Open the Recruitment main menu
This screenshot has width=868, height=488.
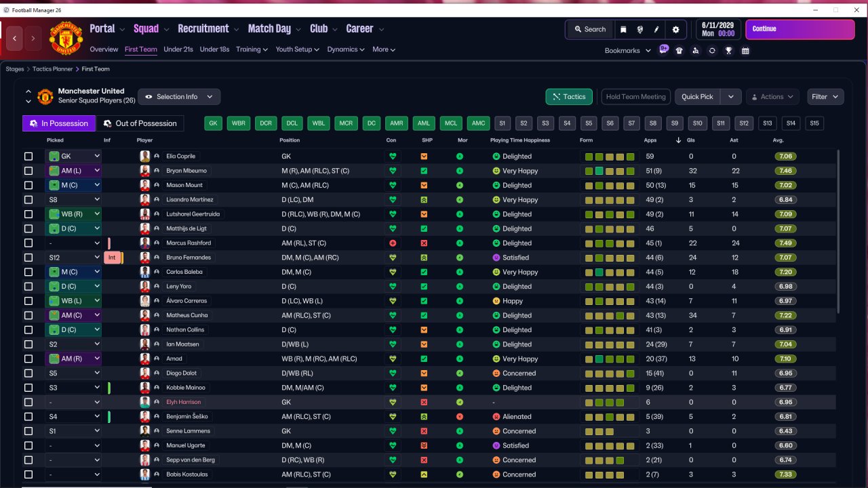point(208,28)
